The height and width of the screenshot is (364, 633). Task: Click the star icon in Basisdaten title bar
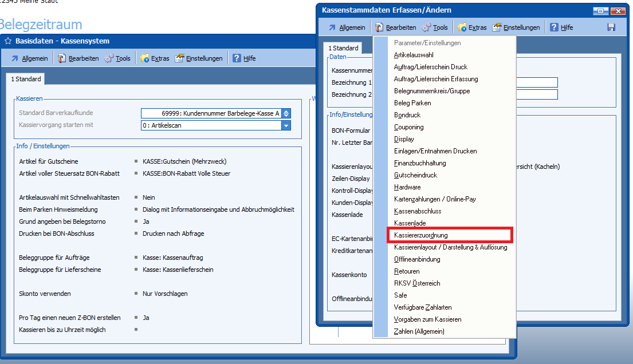coord(8,41)
